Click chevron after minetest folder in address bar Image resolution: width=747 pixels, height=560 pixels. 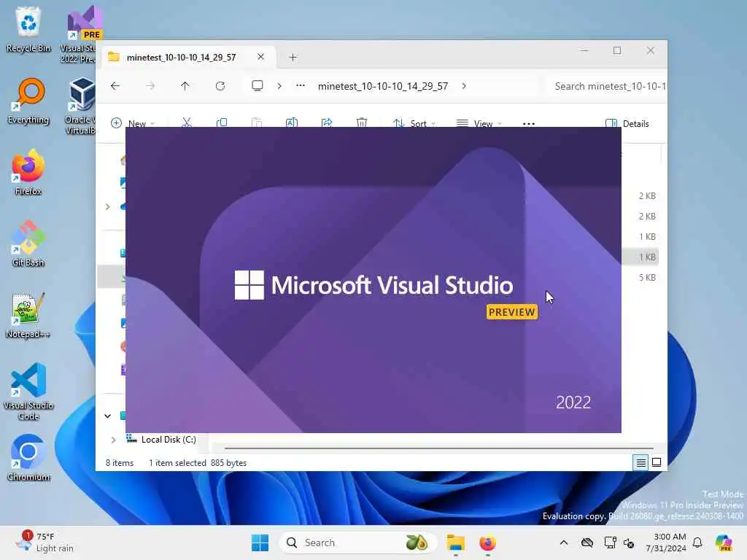464,86
